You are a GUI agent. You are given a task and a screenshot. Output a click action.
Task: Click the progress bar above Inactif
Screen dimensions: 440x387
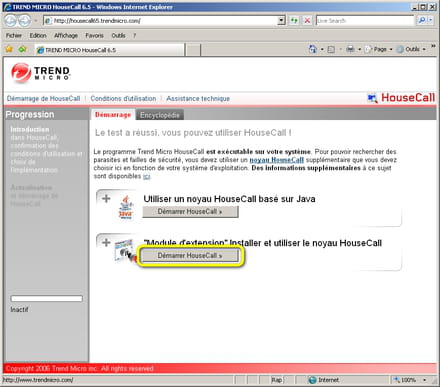click(46, 299)
